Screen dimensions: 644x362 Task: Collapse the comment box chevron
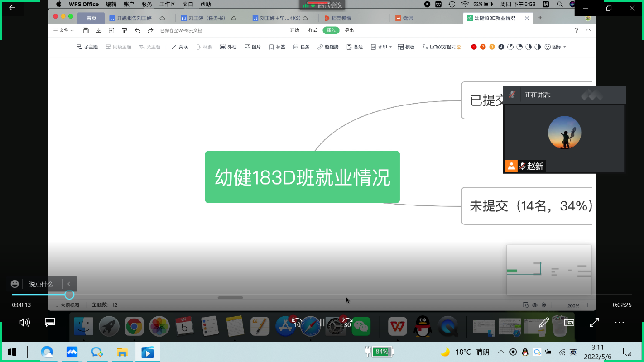(69, 284)
